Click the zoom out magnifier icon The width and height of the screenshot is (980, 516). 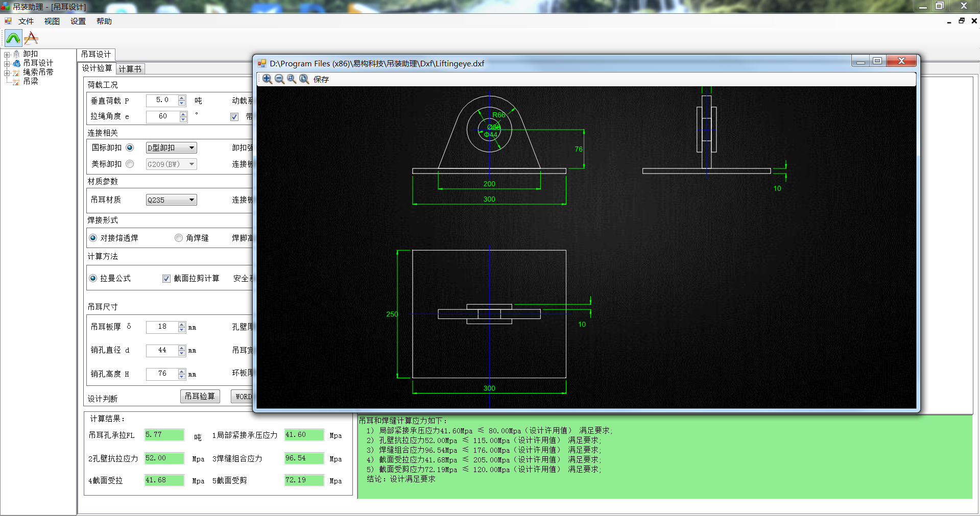pos(279,79)
